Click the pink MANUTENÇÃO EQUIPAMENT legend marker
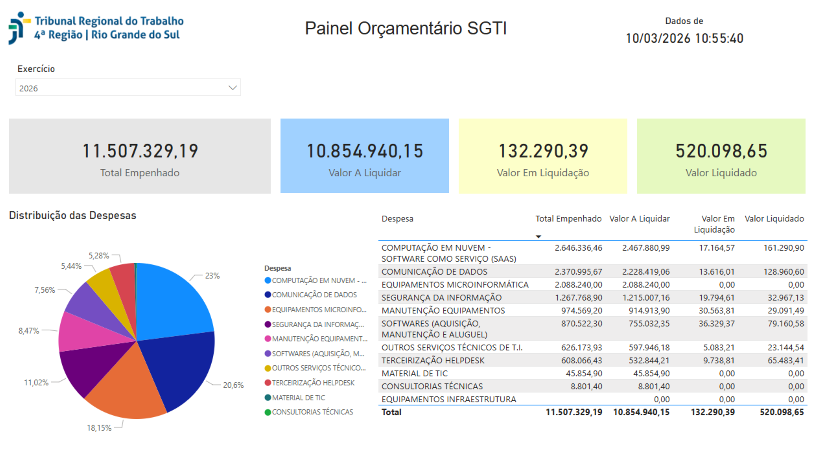 [x=268, y=338]
